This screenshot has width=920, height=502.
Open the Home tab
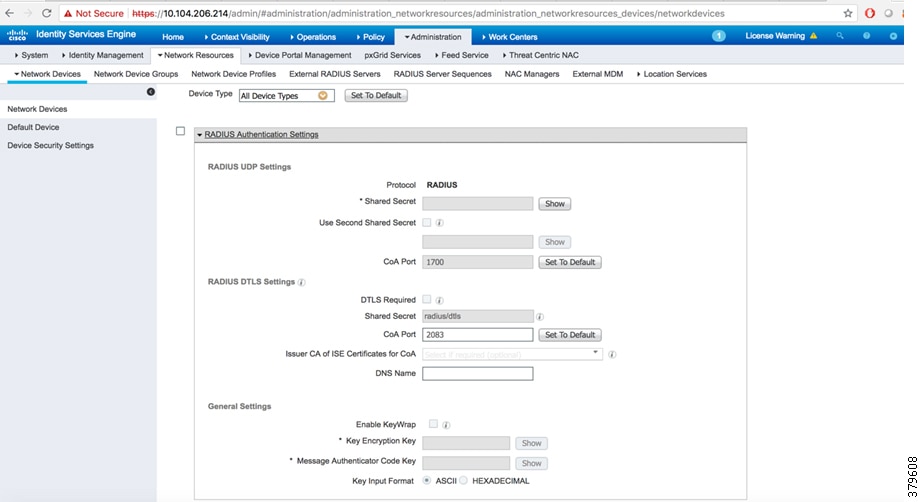click(172, 36)
